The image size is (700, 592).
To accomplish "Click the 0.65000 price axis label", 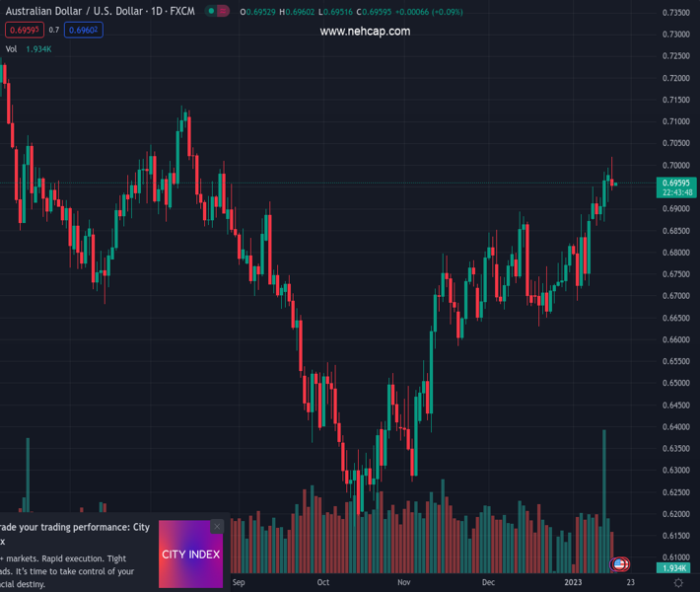I will 676,383.
